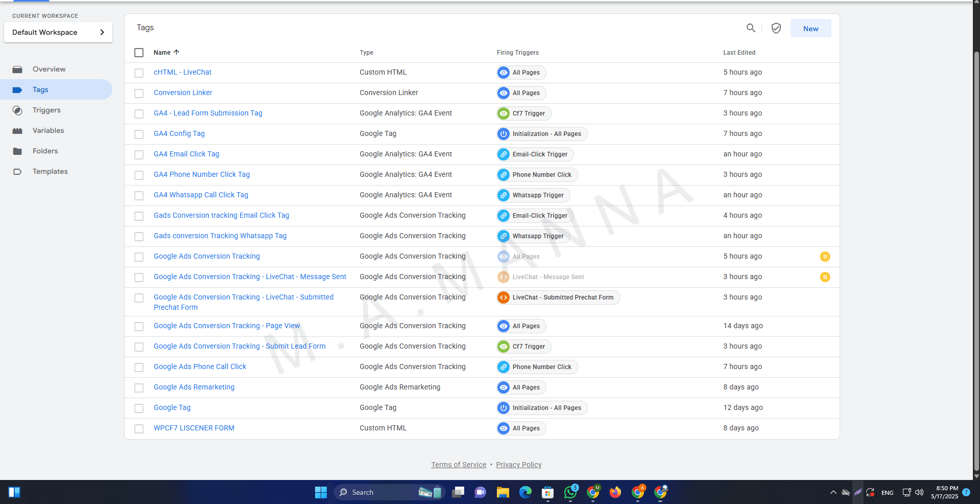Open the GA4 Email Click Tag link
The image size is (980, 504).
pos(186,154)
